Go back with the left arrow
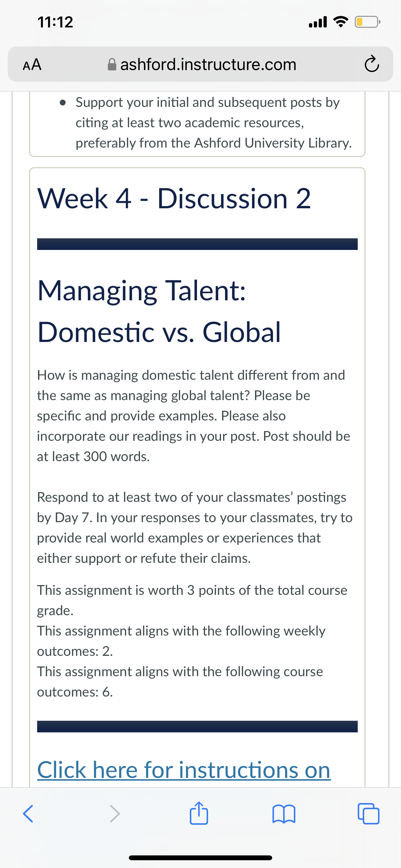The image size is (401, 868). point(28,814)
